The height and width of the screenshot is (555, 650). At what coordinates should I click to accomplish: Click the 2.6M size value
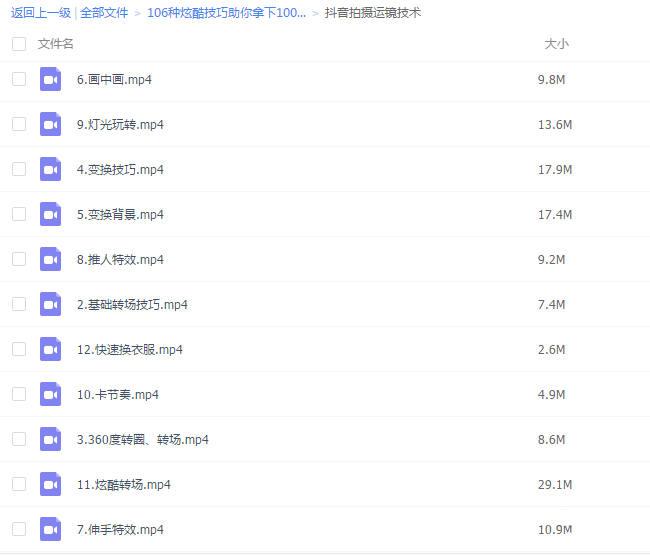pos(551,349)
